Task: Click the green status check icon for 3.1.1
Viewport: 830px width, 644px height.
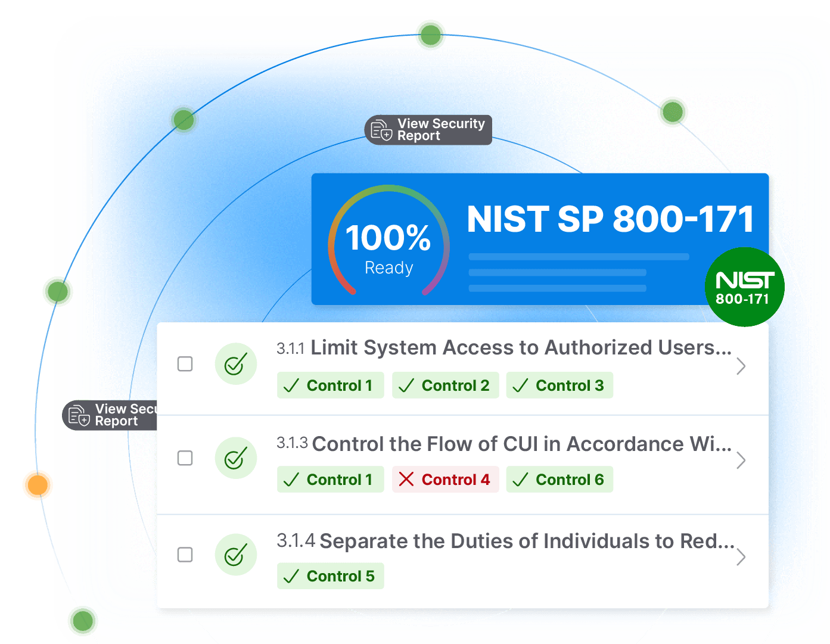Action: [235, 364]
